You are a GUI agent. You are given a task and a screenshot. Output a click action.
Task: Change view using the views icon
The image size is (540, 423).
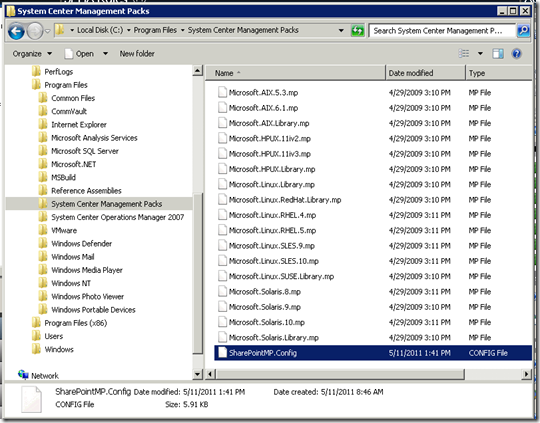[464, 53]
